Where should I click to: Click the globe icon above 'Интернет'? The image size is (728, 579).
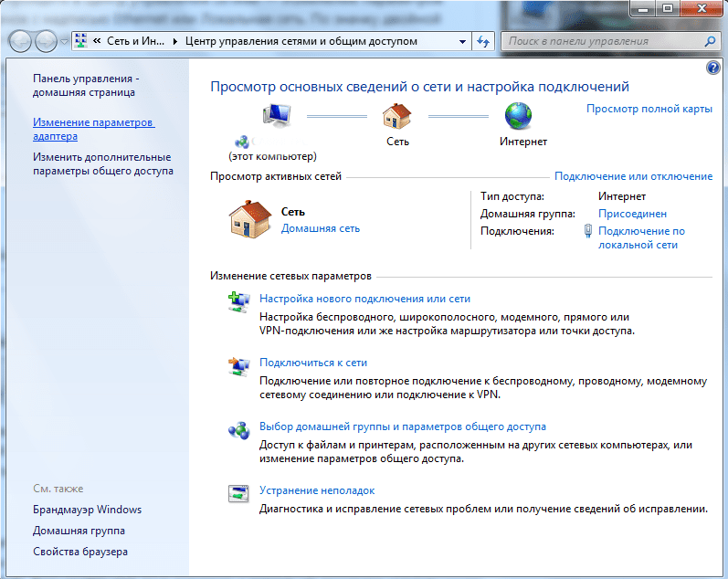tap(518, 116)
